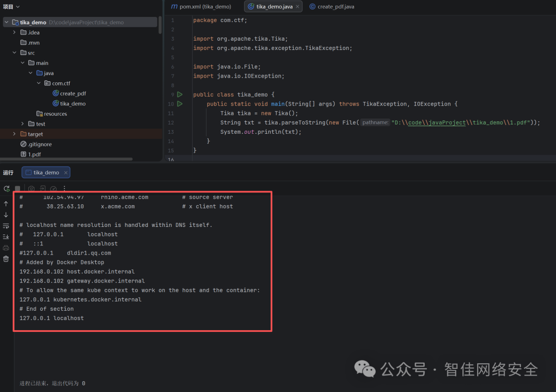
Task: Clear console with the trash icon
Action: (6, 259)
